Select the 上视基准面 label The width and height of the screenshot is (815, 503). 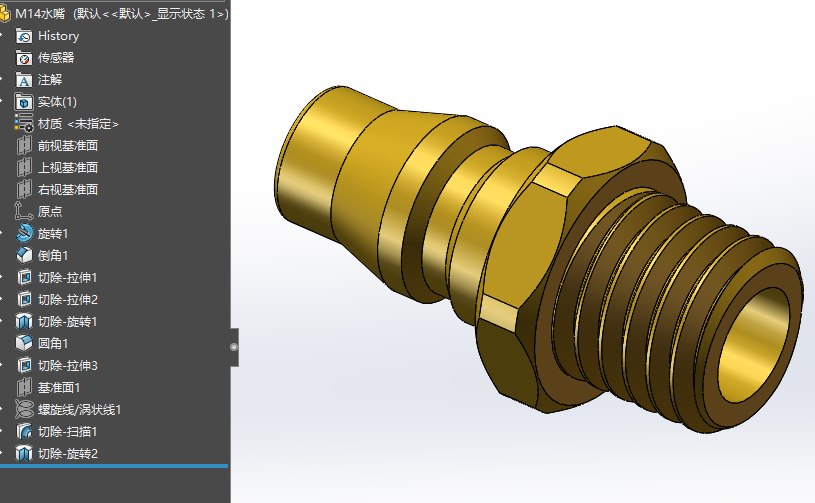(x=68, y=167)
